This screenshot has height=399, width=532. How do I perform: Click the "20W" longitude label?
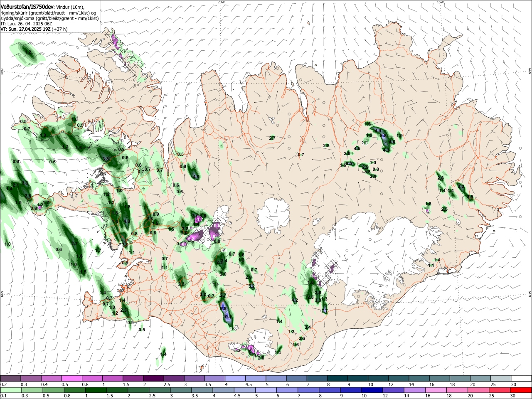(221, 2)
